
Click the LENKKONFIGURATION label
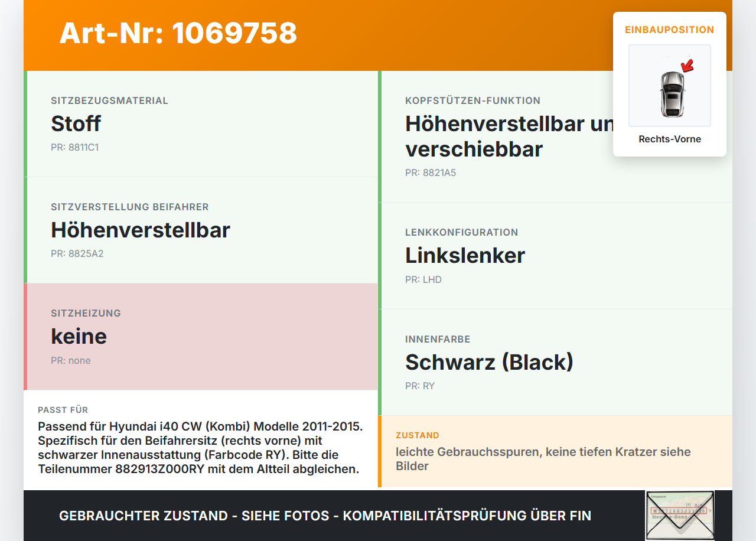point(461,233)
